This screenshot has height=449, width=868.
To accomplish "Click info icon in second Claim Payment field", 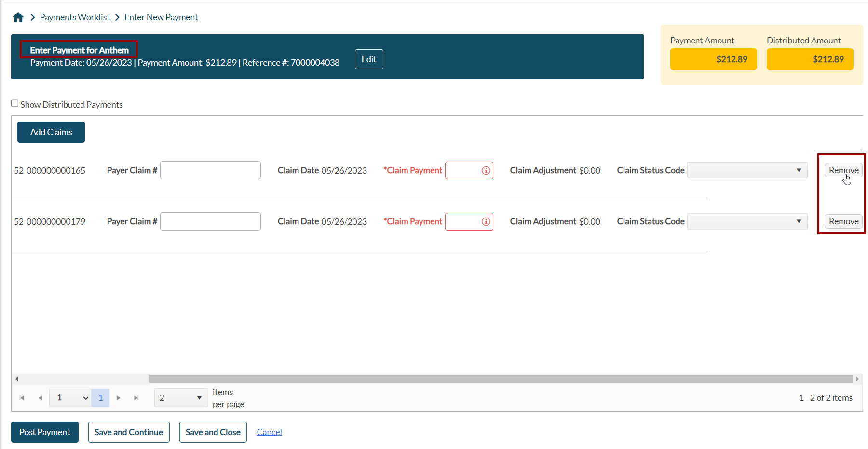I will (x=486, y=221).
